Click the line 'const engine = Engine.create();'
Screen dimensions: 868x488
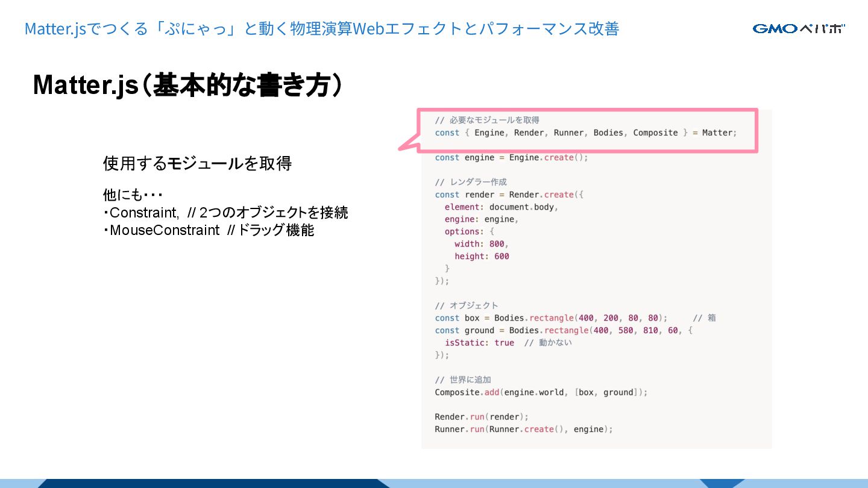(x=511, y=157)
